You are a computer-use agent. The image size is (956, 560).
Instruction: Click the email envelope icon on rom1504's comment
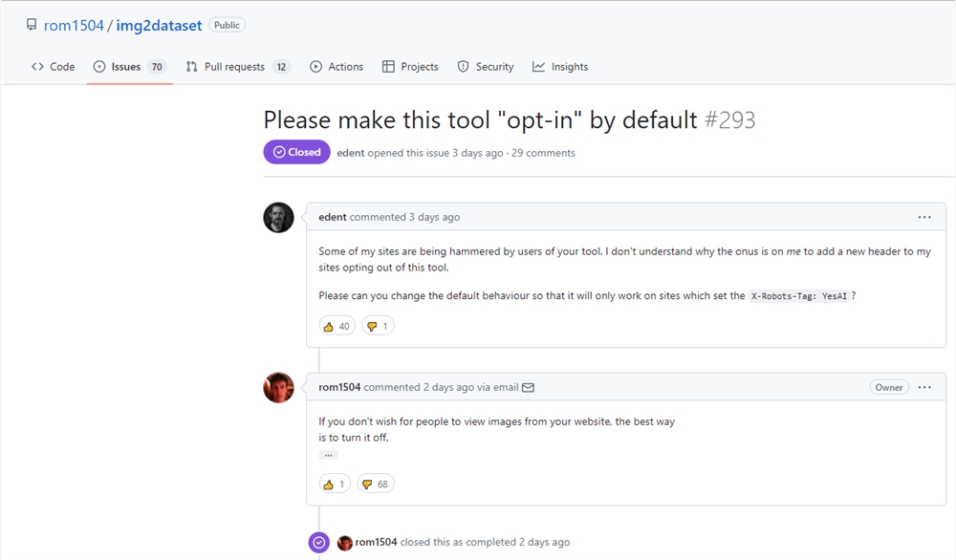coord(529,387)
